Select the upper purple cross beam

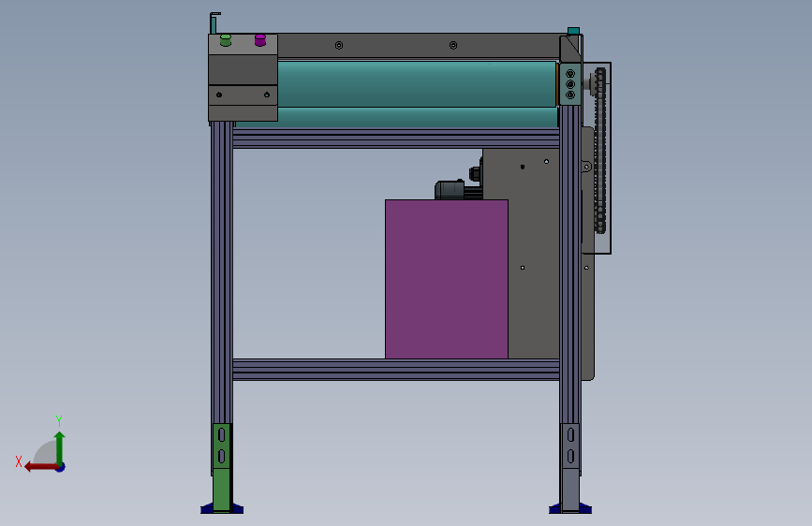pyautogui.click(x=396, y=139)
